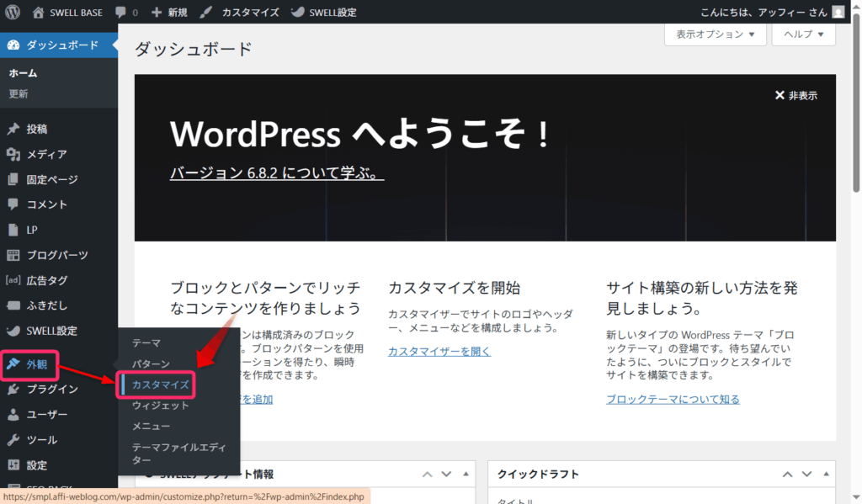This screenshot has width=862, height=504.
Task: Select パターン in the 外観 submenu
Action: (151, 363)
